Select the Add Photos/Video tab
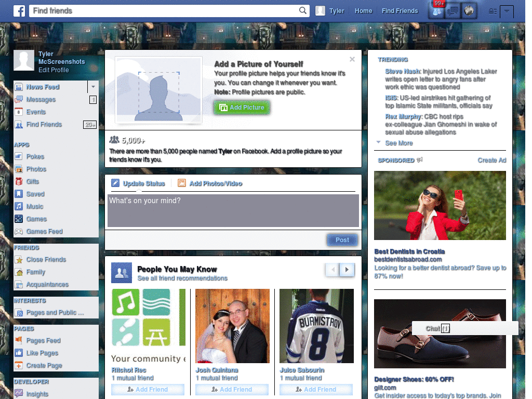This screenshot has height=399, width=532. (210, 183)
